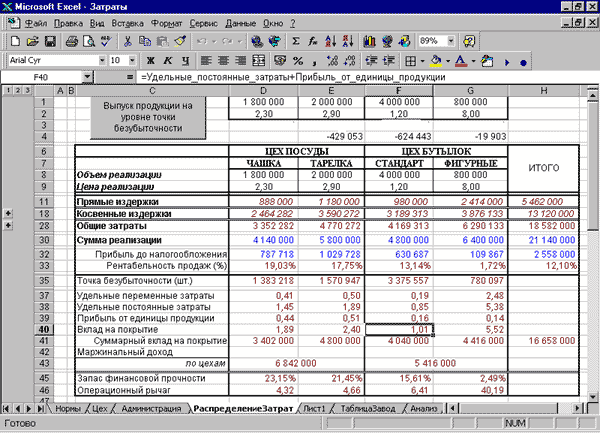Open the Name Box dropdown arrow
Image resolution: width=600 pixels, height=437 pixels.
pyautogui.click(x=87, y=77)
